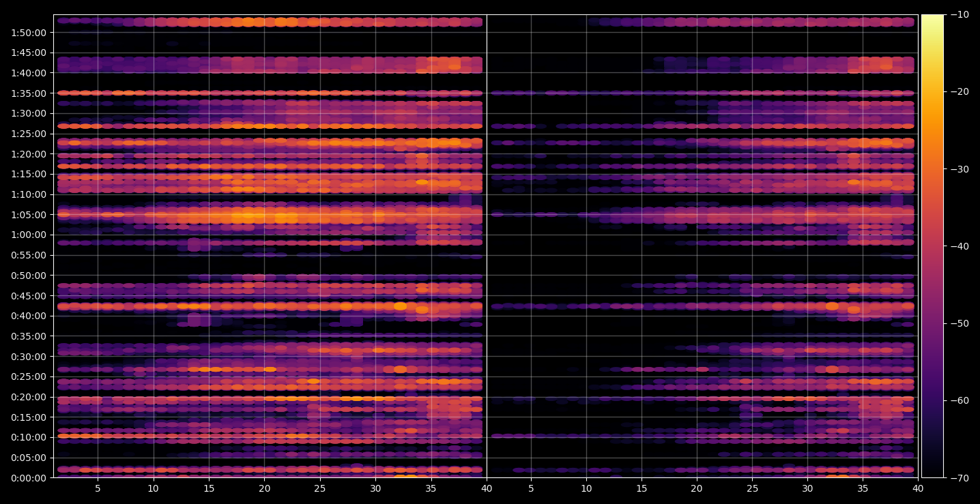Click x-axis label 15 under right heatmap
Screen dimensions: 980x504
point(641,489)
